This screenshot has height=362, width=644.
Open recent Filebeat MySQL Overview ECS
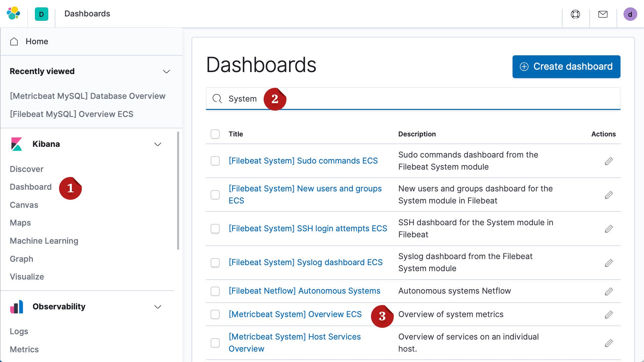71,114
